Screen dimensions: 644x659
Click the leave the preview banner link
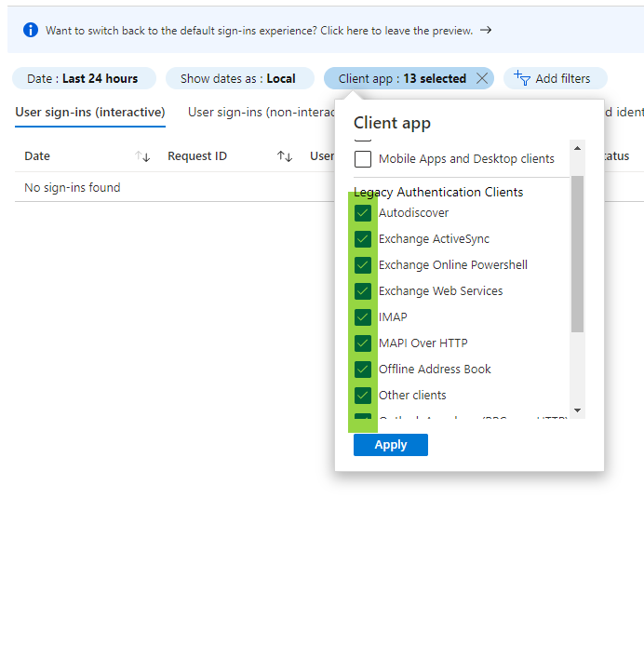coord(259,31)
